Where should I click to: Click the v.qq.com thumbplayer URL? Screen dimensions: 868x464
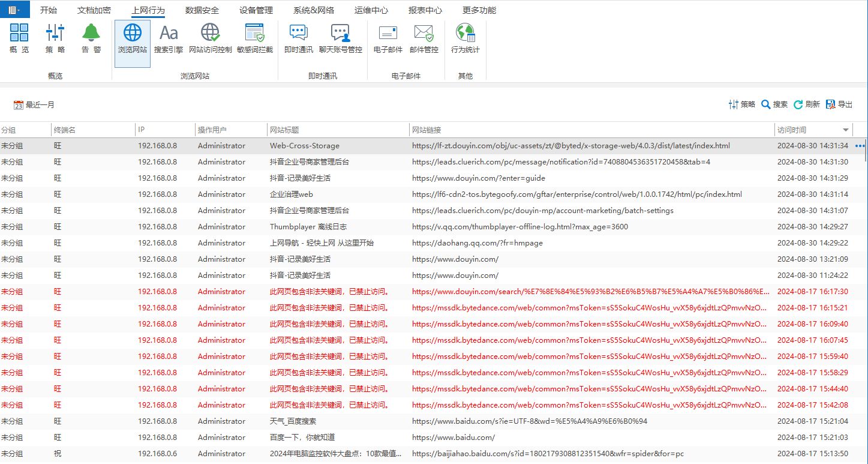520,227
